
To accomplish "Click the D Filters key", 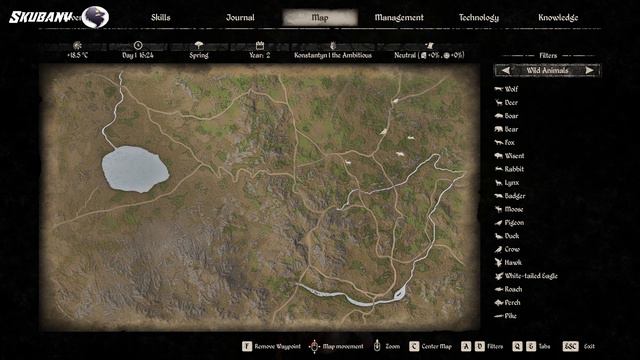I will tap(480, 346).
